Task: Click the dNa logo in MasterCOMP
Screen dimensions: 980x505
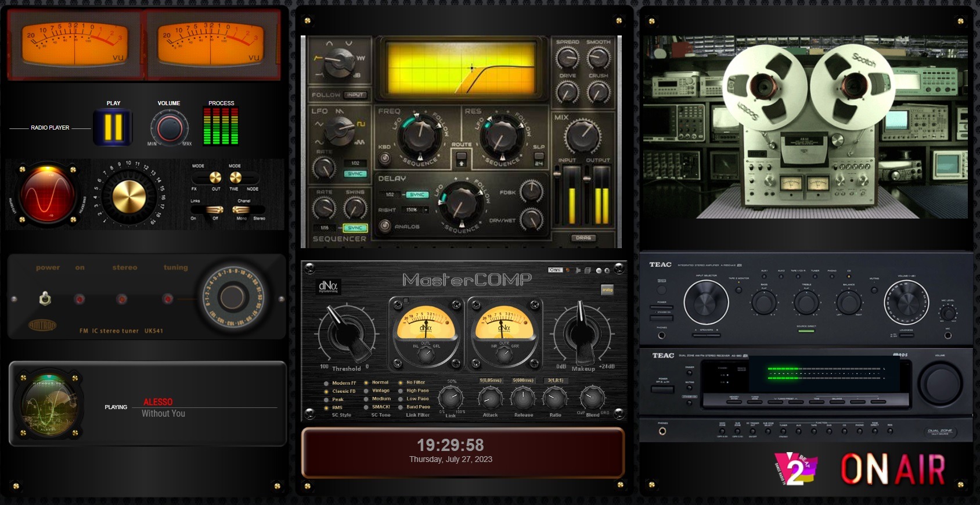Action: click(328, 286)
